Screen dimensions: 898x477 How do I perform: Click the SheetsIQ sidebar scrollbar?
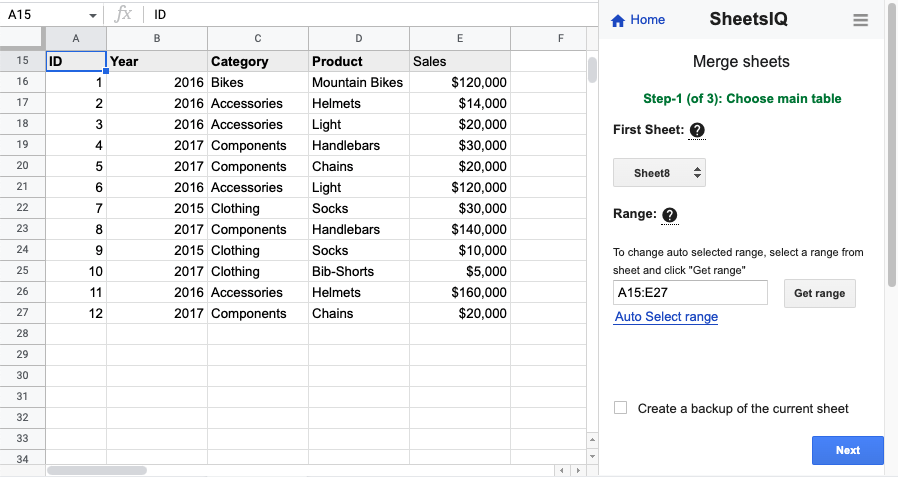(x=892, y=143)
